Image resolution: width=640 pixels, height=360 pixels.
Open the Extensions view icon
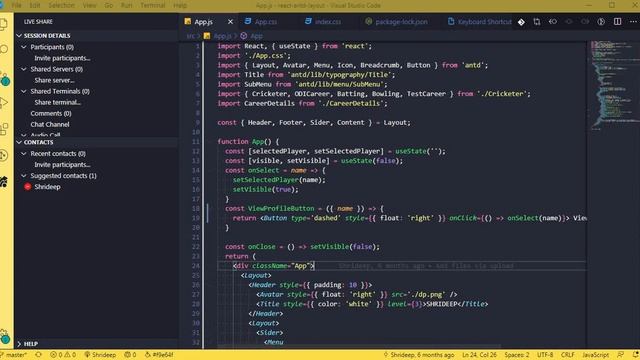tap(4, 129)
